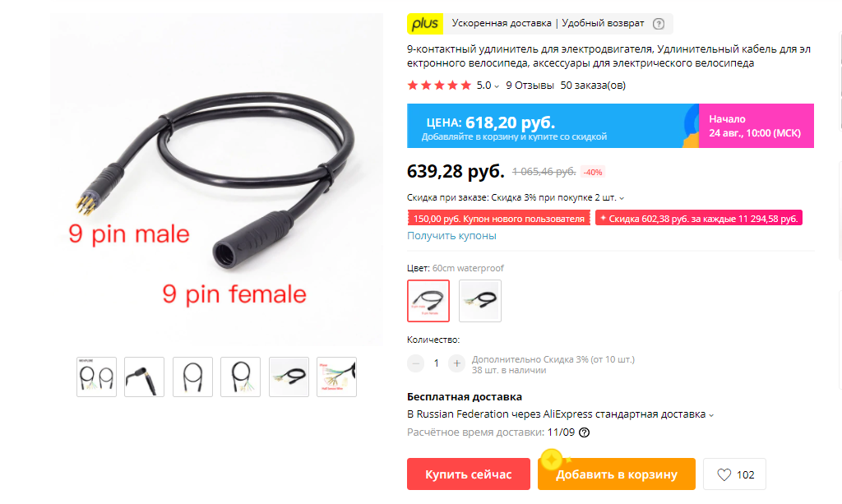Decrease quantity with the minus button

pos(415,363)
